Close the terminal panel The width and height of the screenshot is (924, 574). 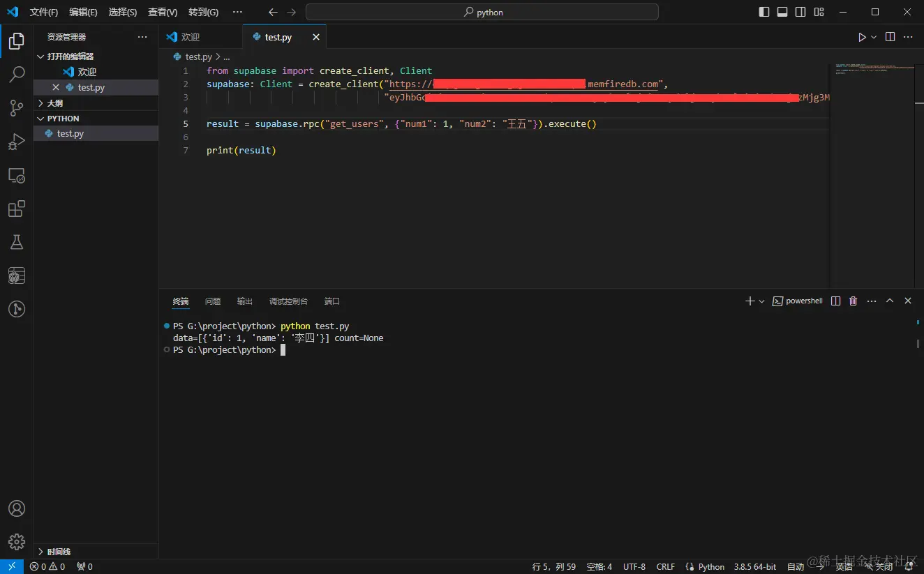click(x=908, y=301)
